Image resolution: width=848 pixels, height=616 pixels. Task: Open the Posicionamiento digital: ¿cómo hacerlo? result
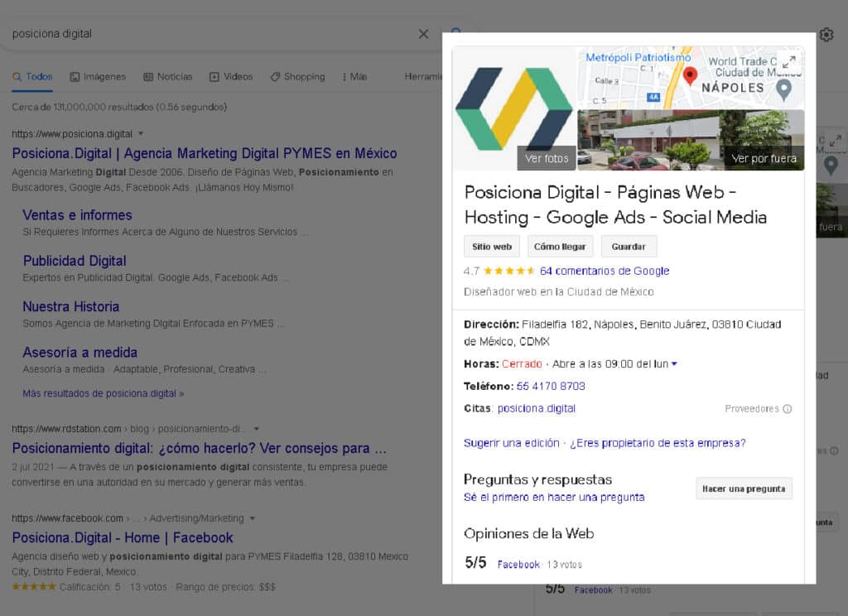(x=200, y=449)
